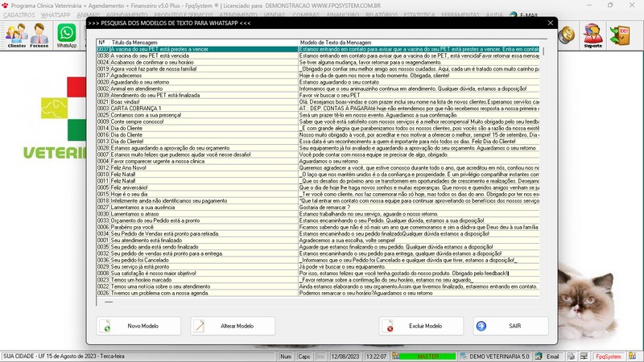
Task: Click the Excluir Modelo button
Action: (421, 326)
